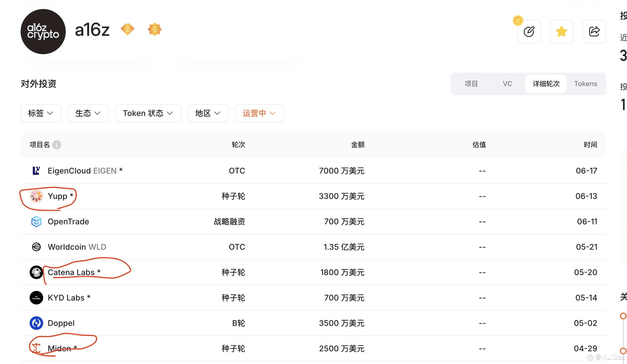
Task: Click the EigenCloud project logo
Action: [36, 171]
